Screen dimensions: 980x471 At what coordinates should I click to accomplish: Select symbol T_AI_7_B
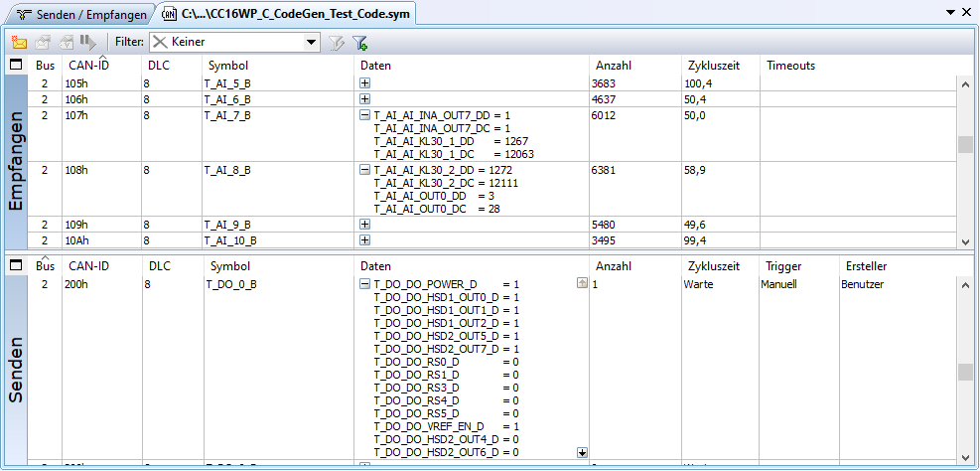227,115
